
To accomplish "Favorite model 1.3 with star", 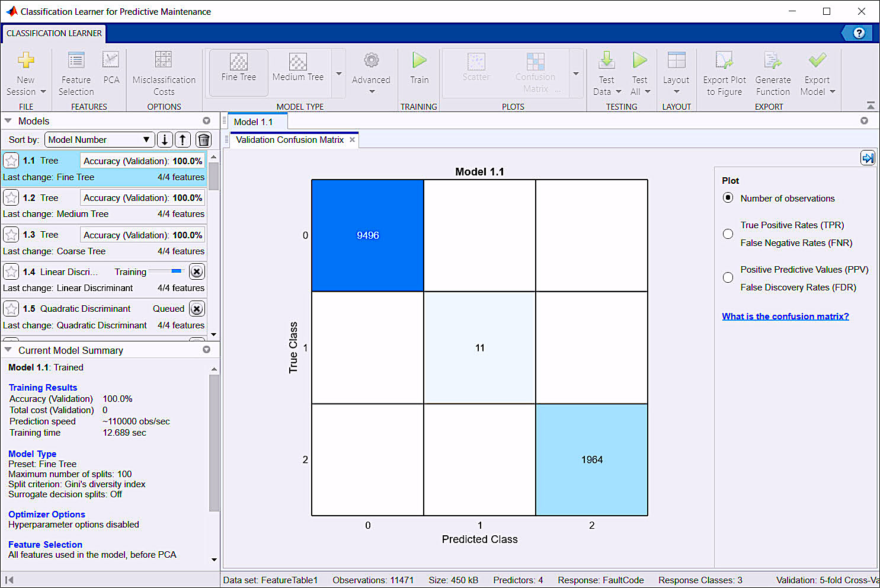I will pos(11,235).
